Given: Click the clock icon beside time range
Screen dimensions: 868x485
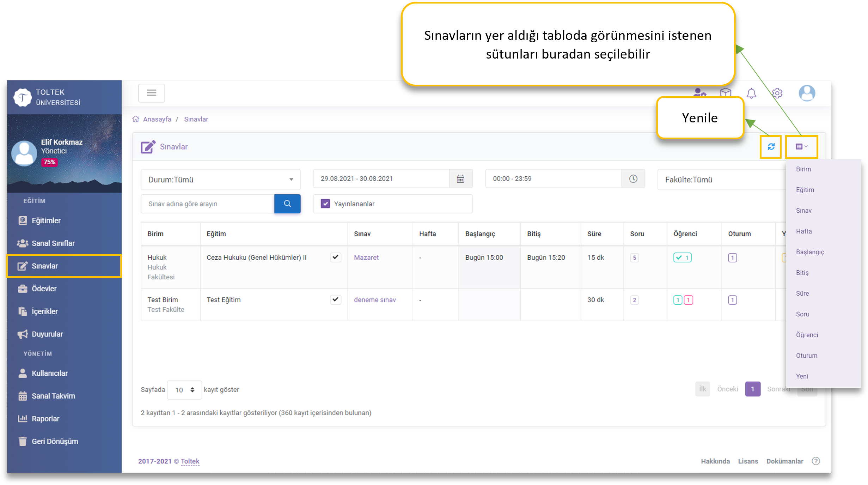Looking at the screenshot, I should (x=633, y=179).
